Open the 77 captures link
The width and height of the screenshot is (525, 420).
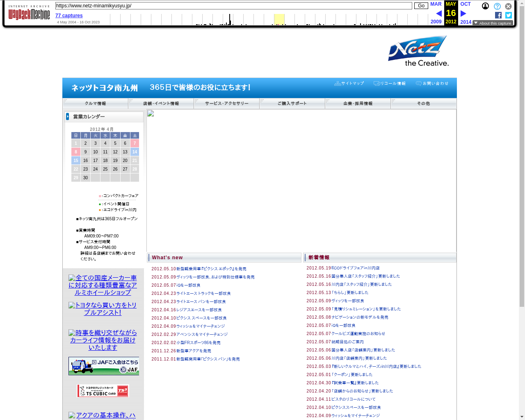(x=69, y=16)
